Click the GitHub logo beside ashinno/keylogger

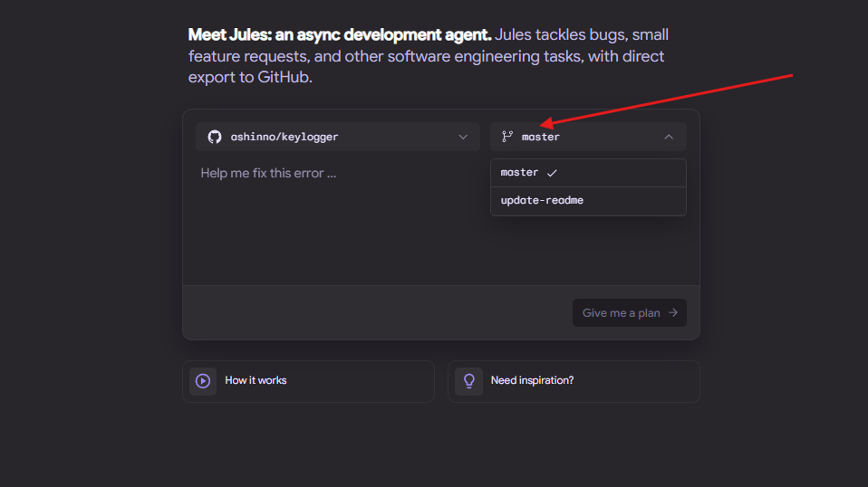tap(215, 137)
